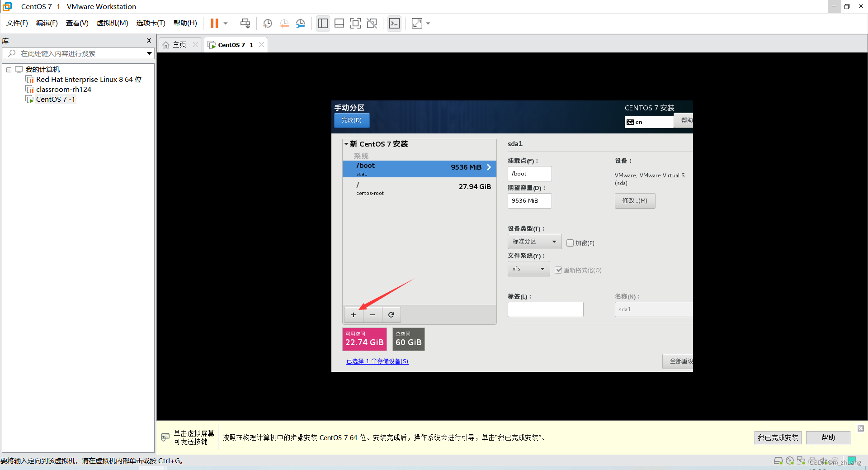Screen dimensions: 868x470
Task: Click the 我已完成安装 button
Action: point(778,438)
